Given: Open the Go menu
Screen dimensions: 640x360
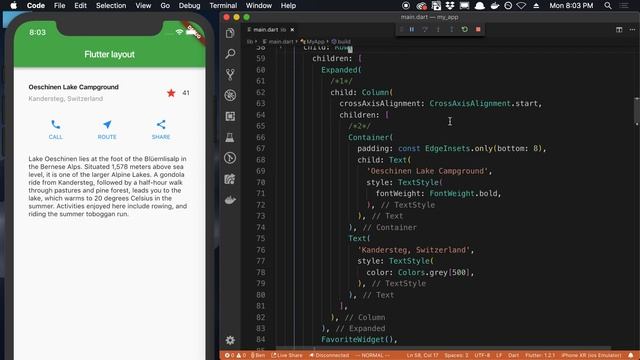Looking at the screenshot, I should pos(165,5).
